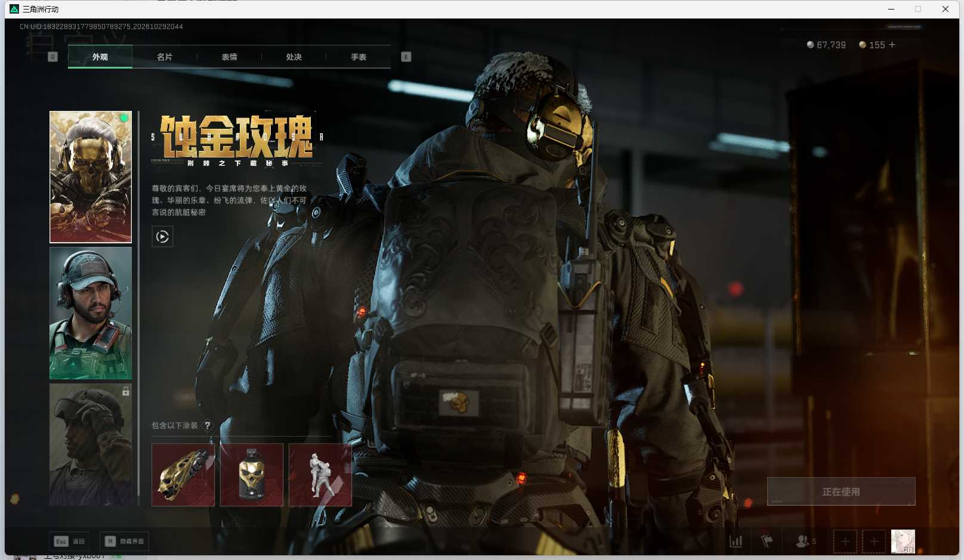The height and width of the screenshot is (560, 964).
Task: Open the player avatar in bottom right
Action: [x=903, y=542]
